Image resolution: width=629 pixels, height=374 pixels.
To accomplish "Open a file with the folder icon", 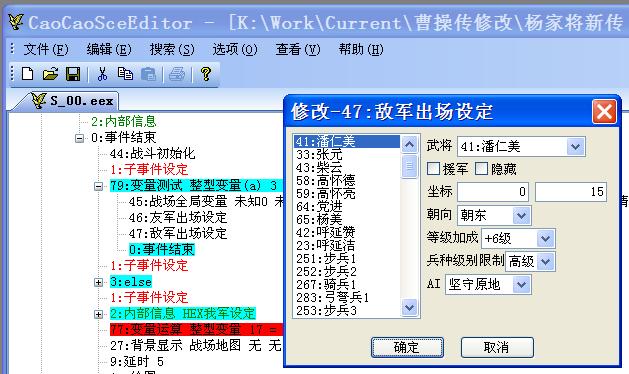I will click(50, 74).
